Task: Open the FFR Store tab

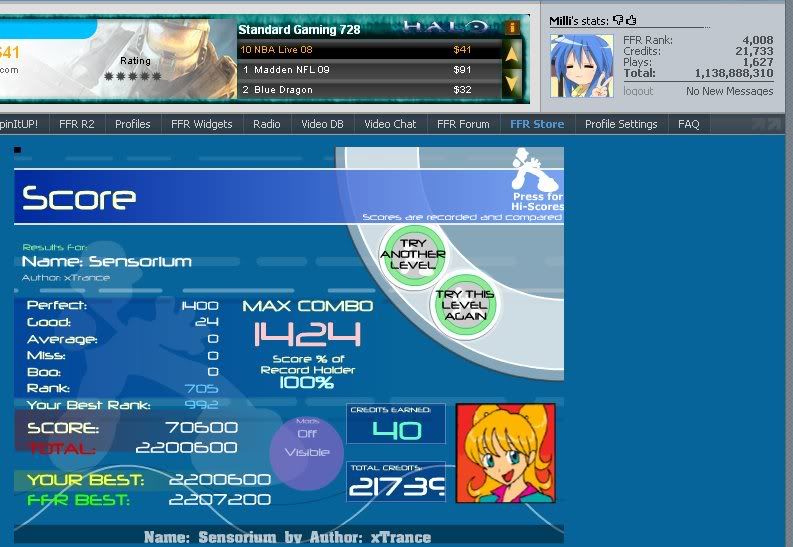Action: (x=537, y=124)
